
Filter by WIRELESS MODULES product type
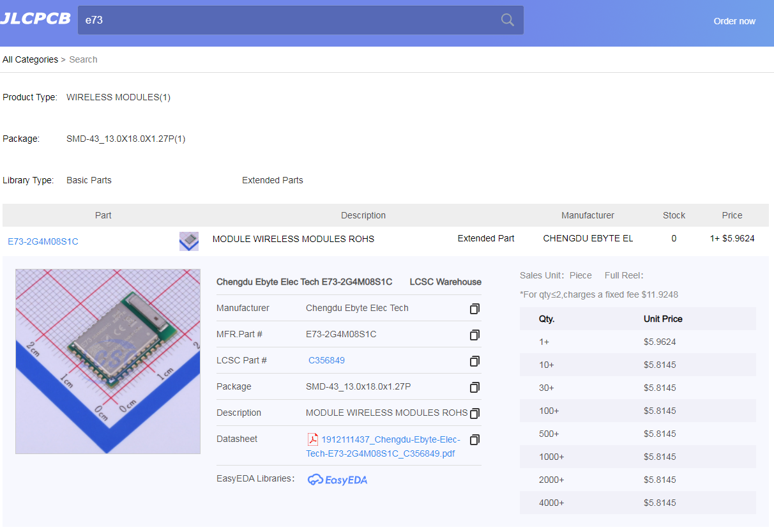pos(118,97)
